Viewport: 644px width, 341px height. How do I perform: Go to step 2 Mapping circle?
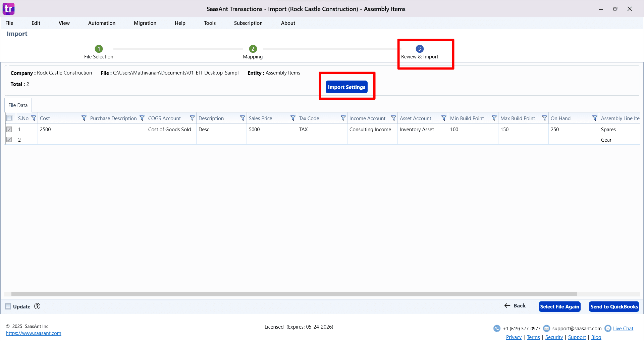tap(253, 49)
